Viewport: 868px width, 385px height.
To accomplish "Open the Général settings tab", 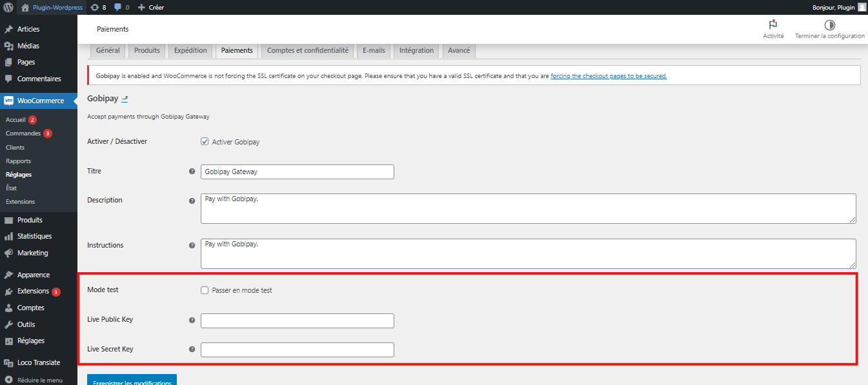I will [108, 50].
